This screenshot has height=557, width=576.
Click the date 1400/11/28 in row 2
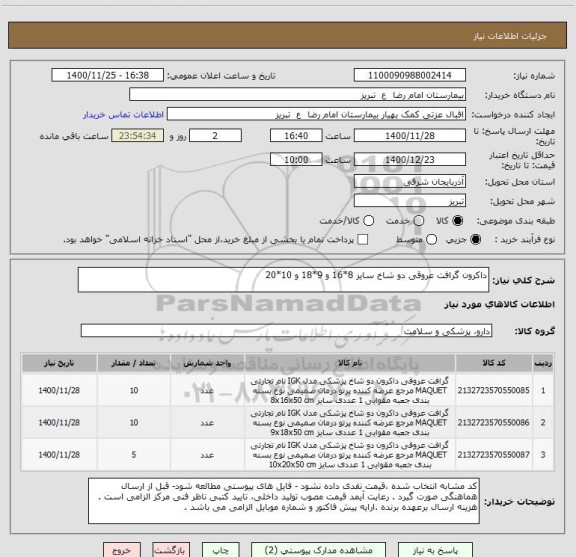tap(59, 423)
